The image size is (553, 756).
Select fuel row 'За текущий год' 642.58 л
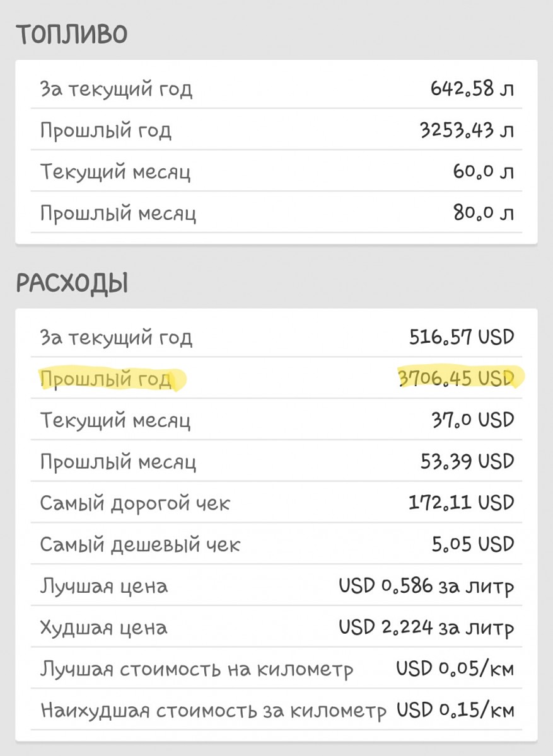[x=276, y=88]
